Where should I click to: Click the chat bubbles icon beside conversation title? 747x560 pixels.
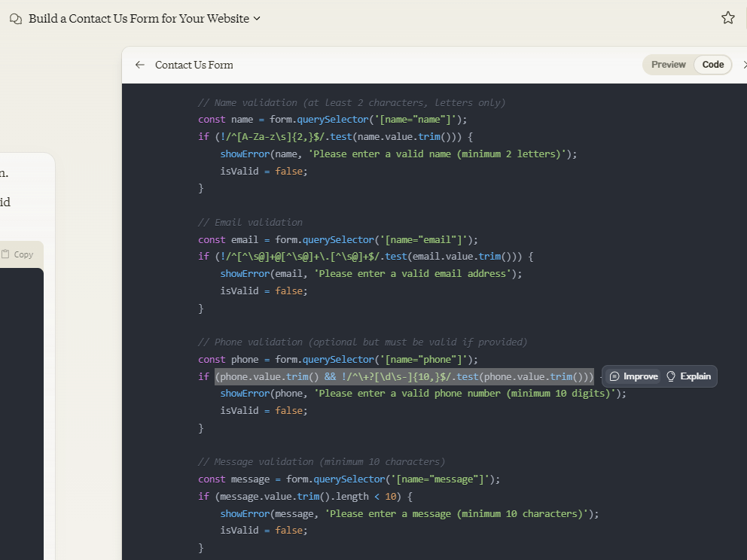(16, 19)
